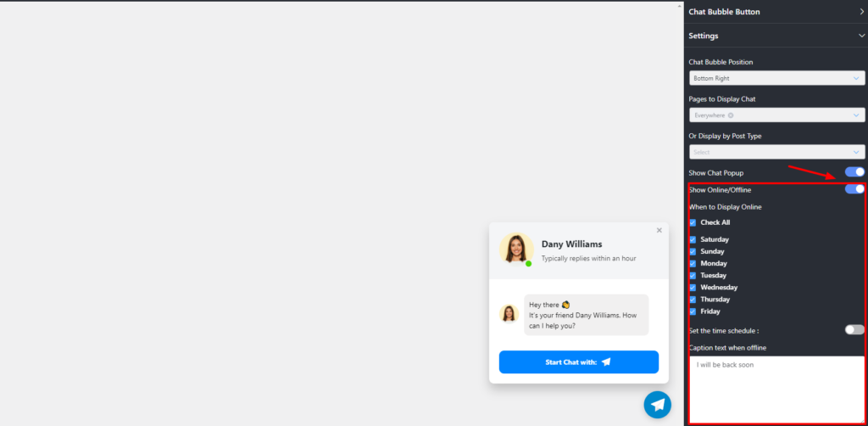Open the Pages to Display Chat dropdown

tap(776, 115)
